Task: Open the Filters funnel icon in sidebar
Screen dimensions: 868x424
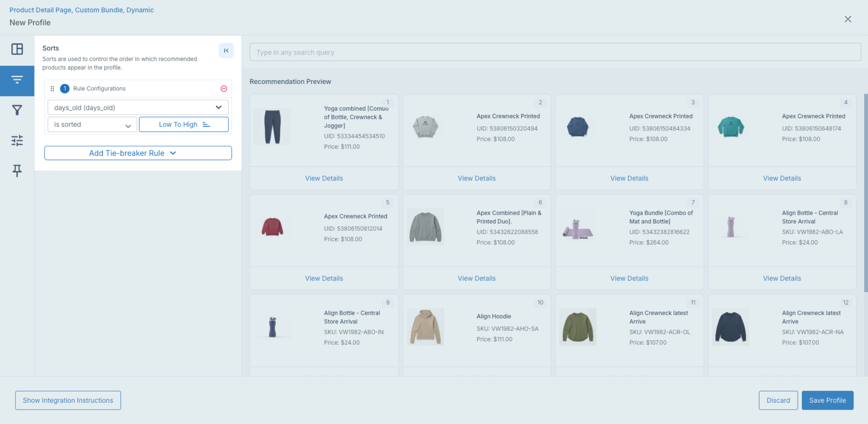Action: point(17,110)
